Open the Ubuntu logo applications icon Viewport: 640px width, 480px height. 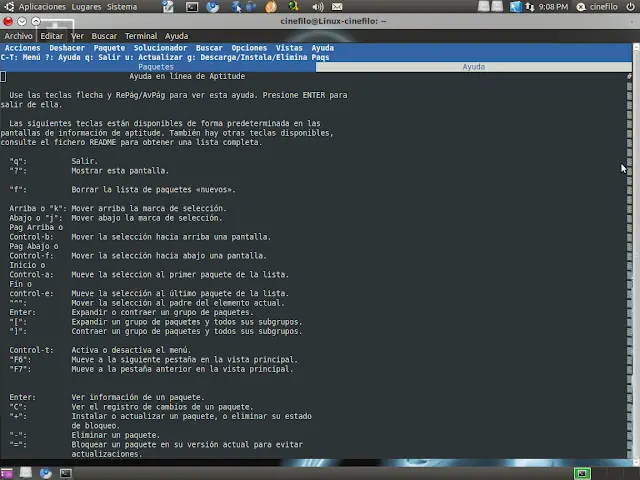click(x=9, y=7)
